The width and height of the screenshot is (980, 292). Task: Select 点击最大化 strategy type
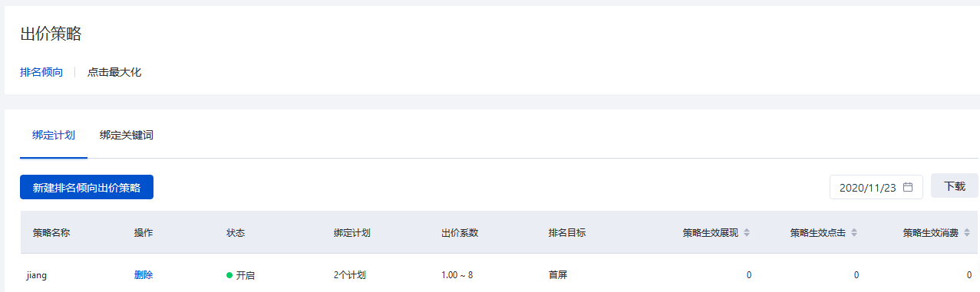click(x=114, y=73)
